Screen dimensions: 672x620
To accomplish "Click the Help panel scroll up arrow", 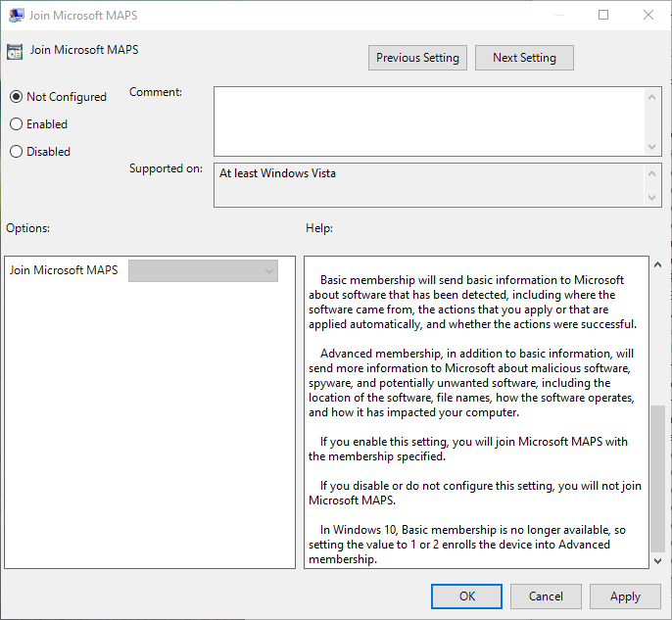I will click(657, 265).
